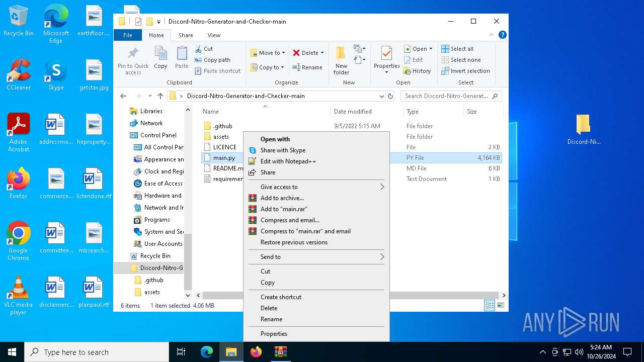Open VLC media player desktop shortcut
Screen dimensions: 644x362
click(19, 296)
